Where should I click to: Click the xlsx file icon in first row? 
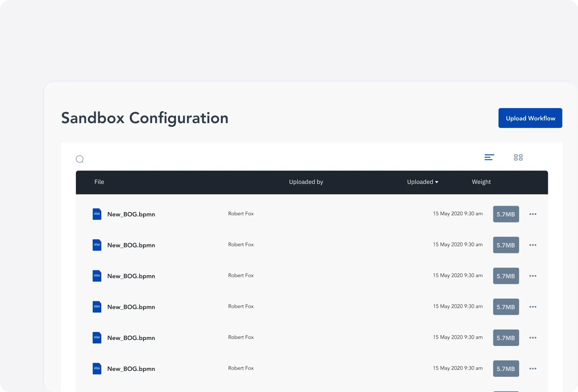click(x=97, y=214)
